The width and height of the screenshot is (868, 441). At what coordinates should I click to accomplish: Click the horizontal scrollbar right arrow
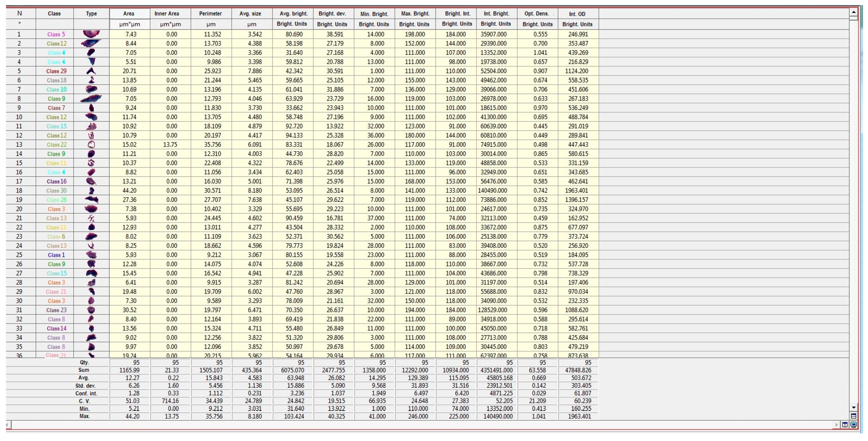point(836,424)
